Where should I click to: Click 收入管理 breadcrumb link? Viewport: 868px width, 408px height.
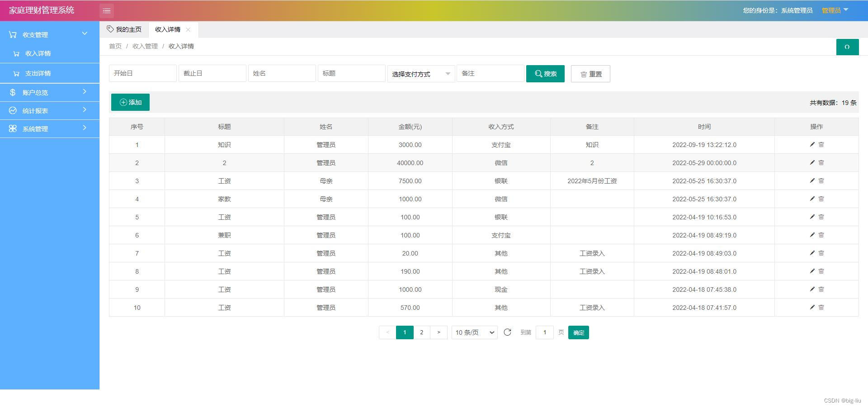coord(145,46)
